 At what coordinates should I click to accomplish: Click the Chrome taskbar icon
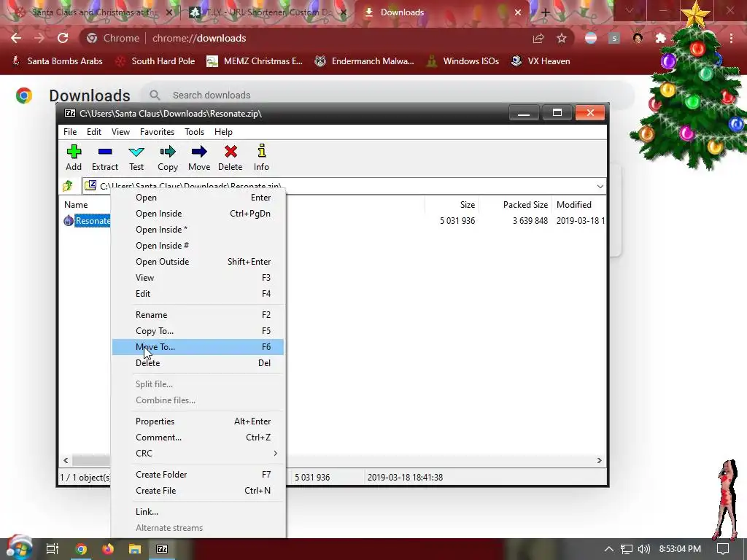click(81, 549)
